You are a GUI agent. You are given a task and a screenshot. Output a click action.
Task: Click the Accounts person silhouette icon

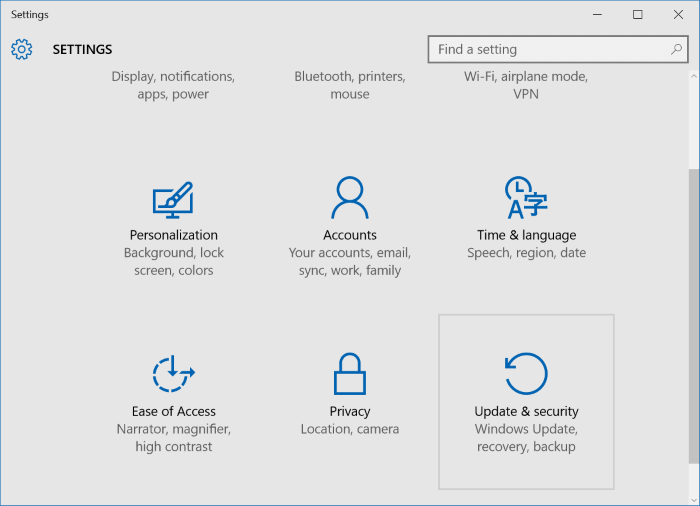pyautogui.click(x=349, y=198)
